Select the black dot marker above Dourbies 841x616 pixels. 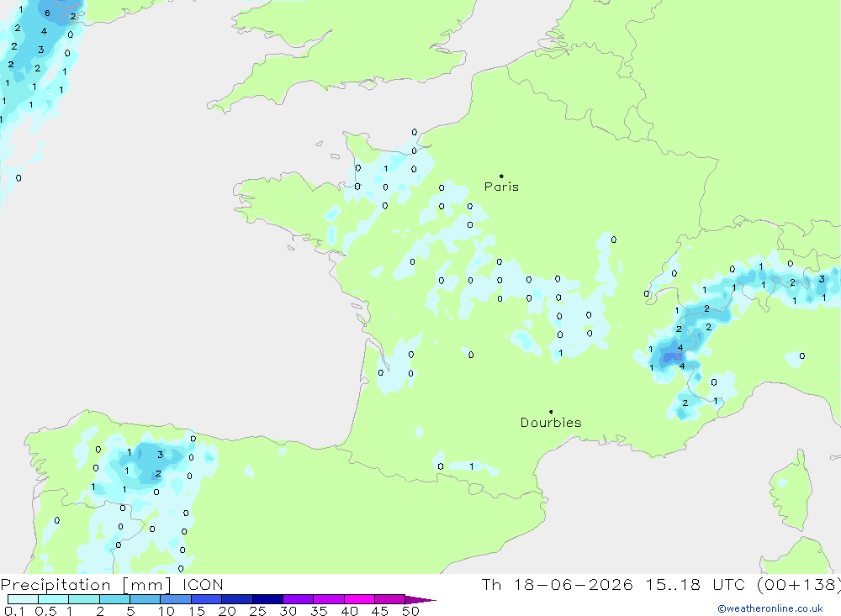tap(551, 412)
